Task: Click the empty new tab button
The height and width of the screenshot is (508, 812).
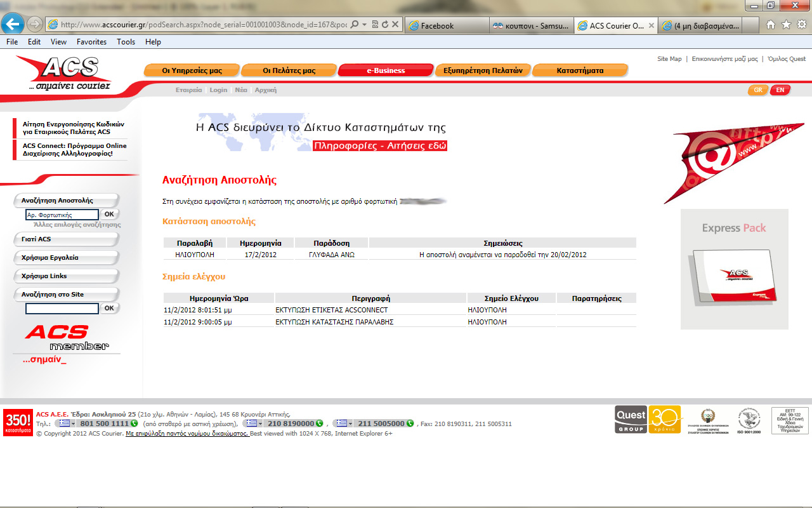Action: (750, 25)
